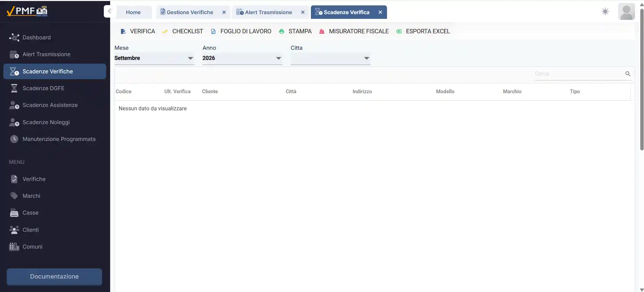Open the user profile avatar
The width and height of the screenshot is (644, 292).
coord(626,11)
